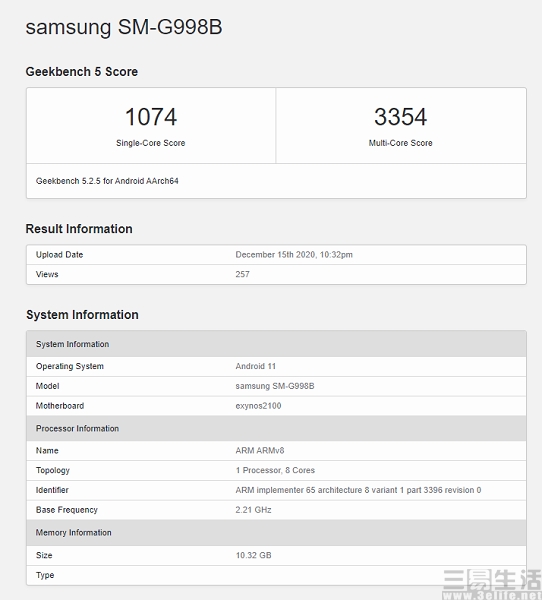This screenshot has height=600, width=542.
Task: Click the 'Model' row label
Action: [x=47, y=386]
